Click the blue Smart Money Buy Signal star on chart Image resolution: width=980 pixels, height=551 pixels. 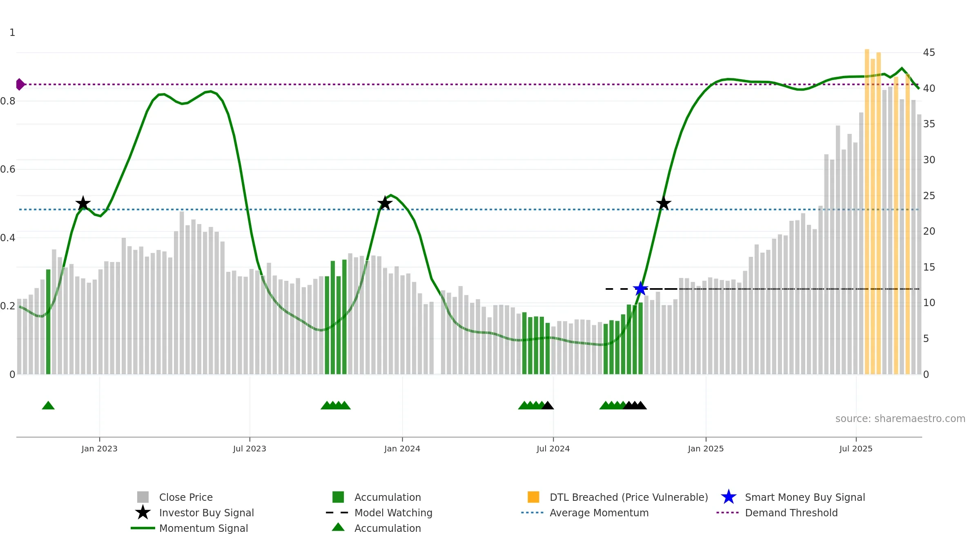point(640,289)
